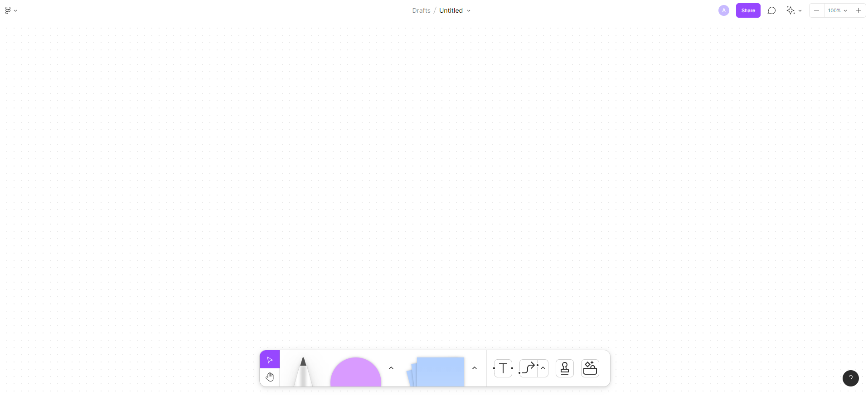Viewport: 868px width, 396px height.
Task: Open the Stamp tool
Action: pyautogui.click(x=565, y=368)
